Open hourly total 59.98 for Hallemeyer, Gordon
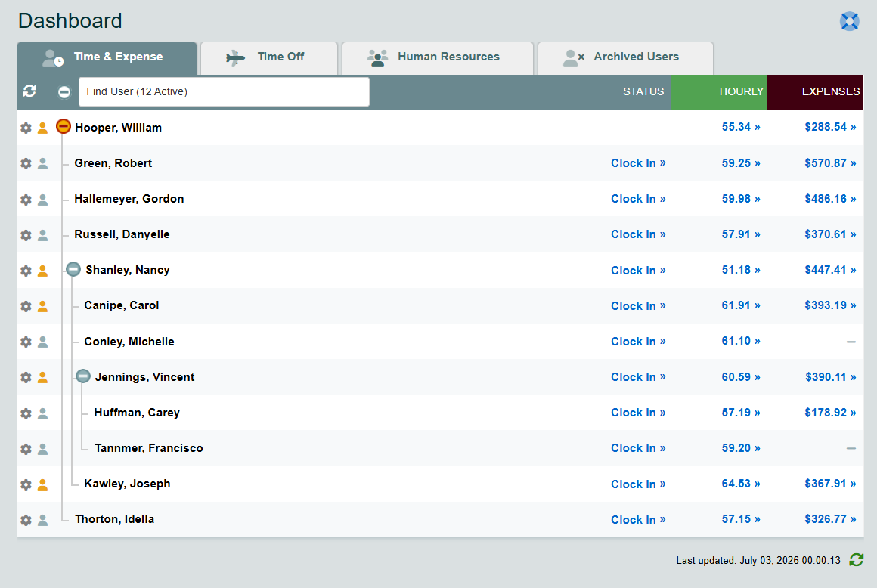Viewport: 877px width, 588px height. click(740, 199)
